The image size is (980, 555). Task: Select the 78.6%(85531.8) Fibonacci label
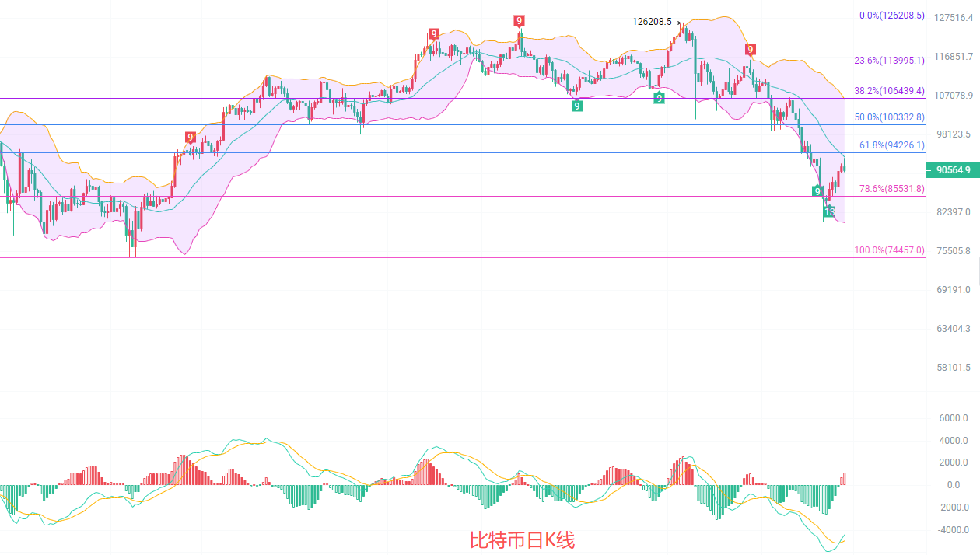(891, 188)
